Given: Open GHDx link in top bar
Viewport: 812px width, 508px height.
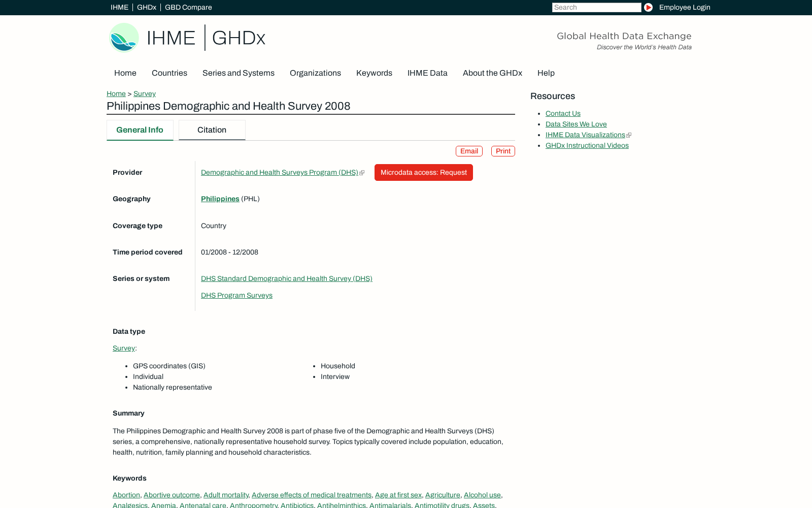Looking at the screenshot, I should 147,7.
